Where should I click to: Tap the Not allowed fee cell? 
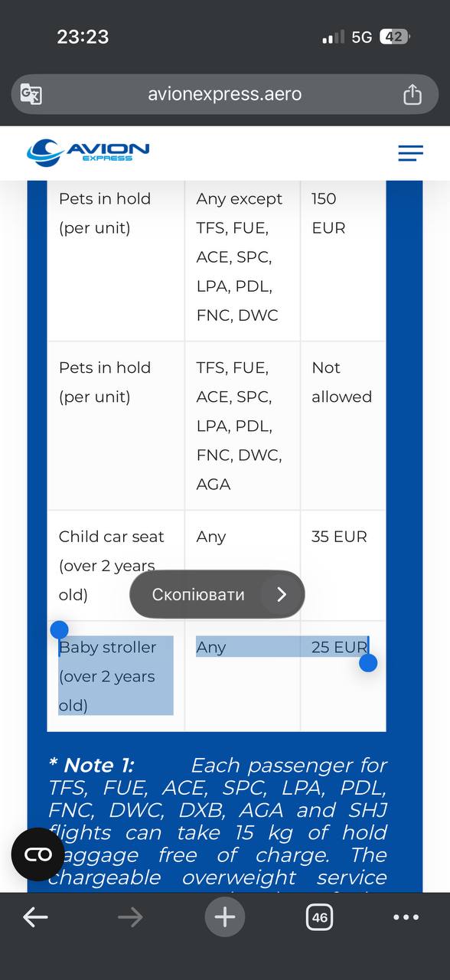coord(343,426)
